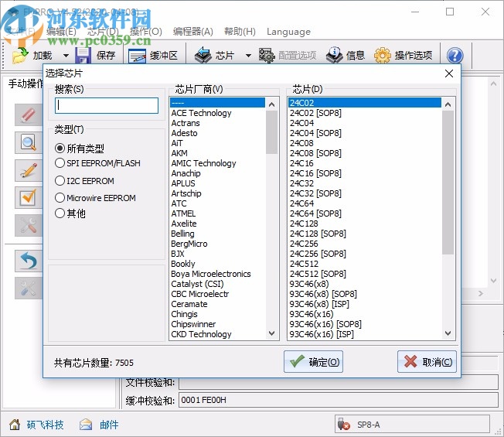Select vendor Adesto
Image resolution: width=504 pixels, height=437 pixels.
click(x=218, y=133)
